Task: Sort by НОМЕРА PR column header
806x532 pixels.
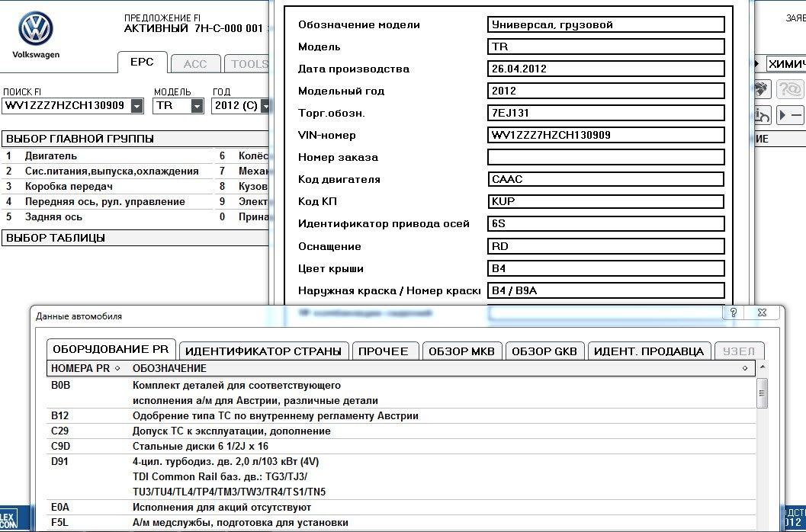Action: click(85, 369)
